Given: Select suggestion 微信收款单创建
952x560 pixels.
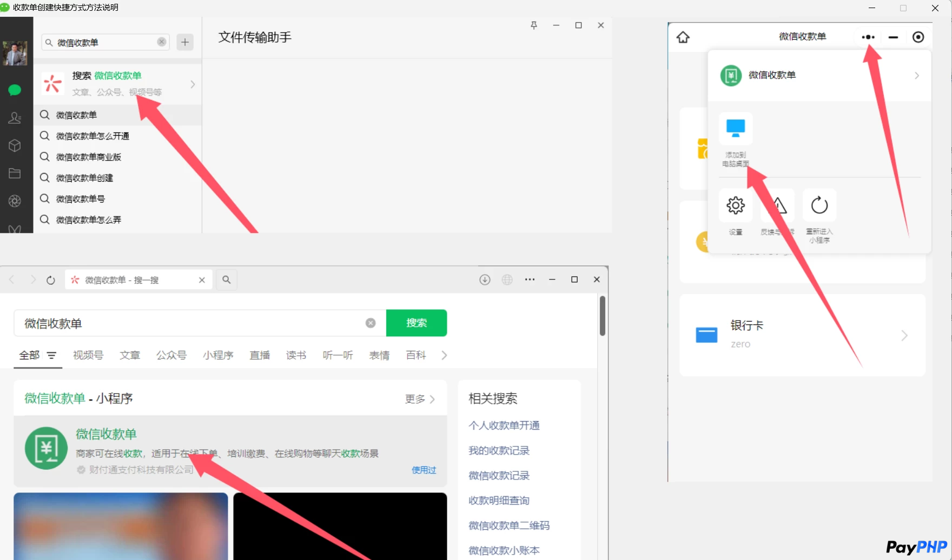Looking at the screenshot, I should pos(117,178).
